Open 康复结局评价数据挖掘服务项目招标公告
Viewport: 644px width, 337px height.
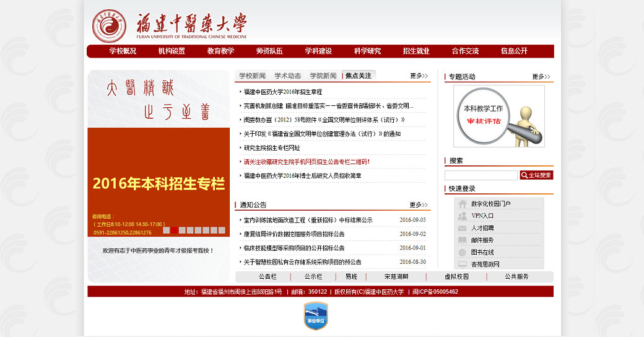click(x=294, y=234)
